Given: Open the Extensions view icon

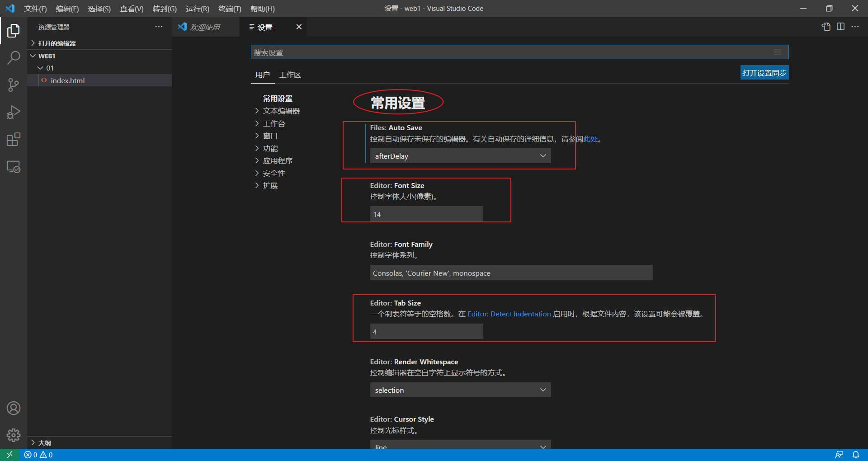Looking at the screenshot, I should pos(14,139).
